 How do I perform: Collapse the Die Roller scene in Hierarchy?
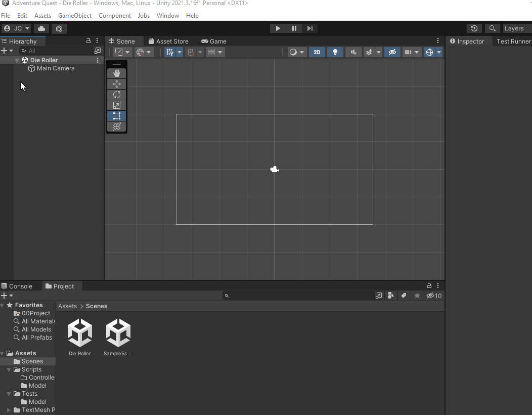17,60
